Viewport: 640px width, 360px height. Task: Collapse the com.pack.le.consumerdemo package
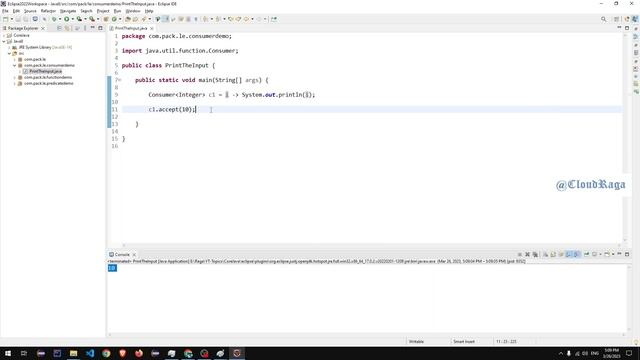[15, 65]
